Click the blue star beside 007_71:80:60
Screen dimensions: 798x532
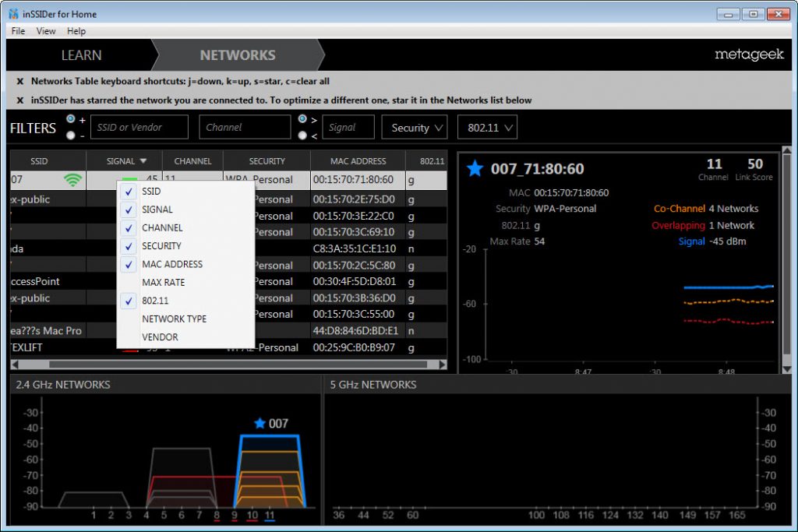click(475, 168)
